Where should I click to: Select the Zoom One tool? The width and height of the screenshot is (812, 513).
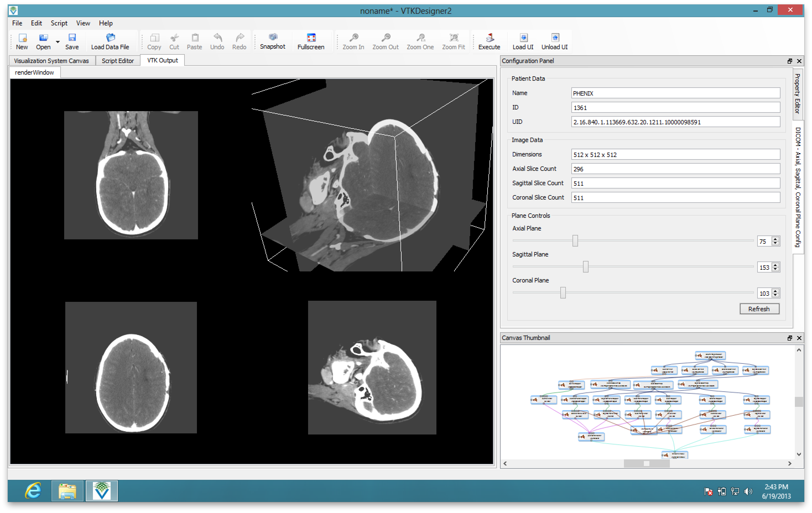(420, 41)
